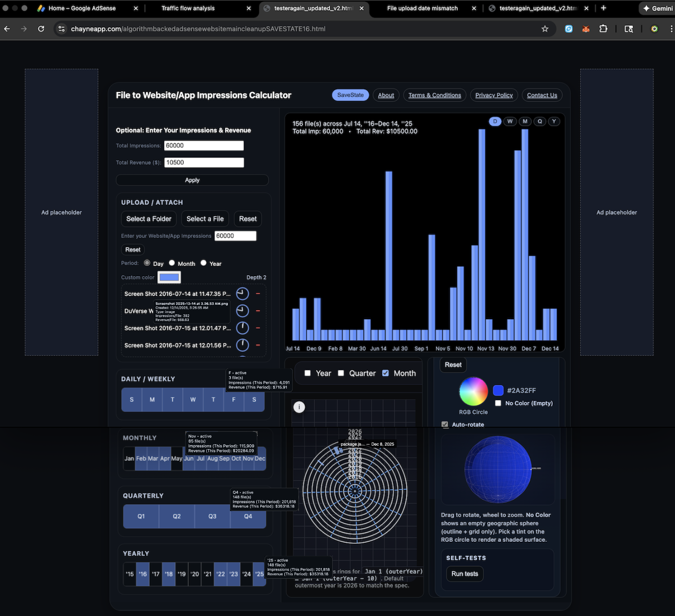Open the "File upload date mismatch" tab
Viewport: 675px width, 616px height.
422,8
